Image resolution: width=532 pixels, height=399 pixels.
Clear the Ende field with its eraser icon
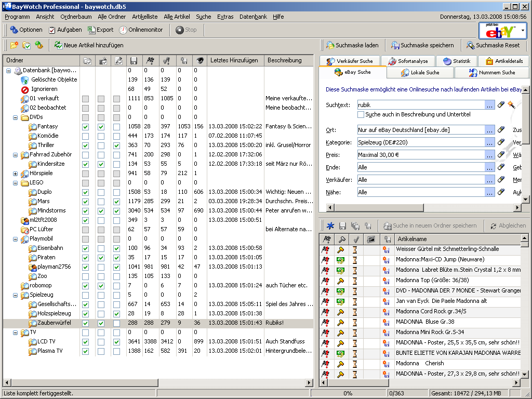[x=501, y=167]
